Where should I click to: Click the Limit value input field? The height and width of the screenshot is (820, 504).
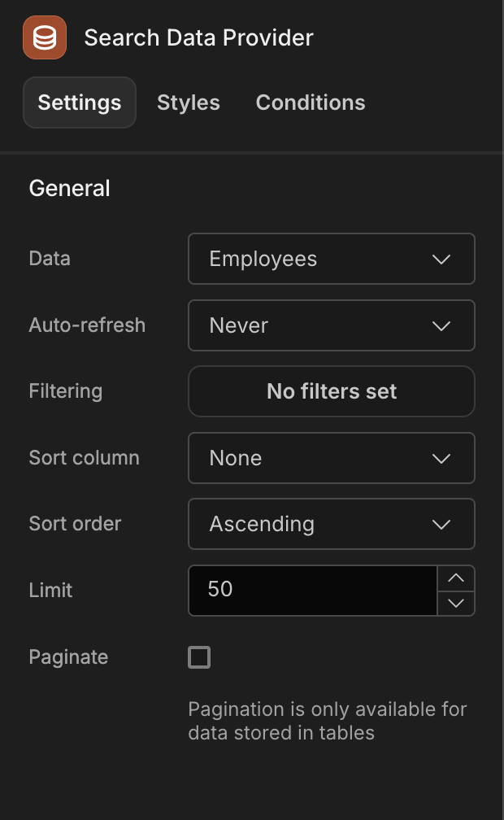(313, 591)
